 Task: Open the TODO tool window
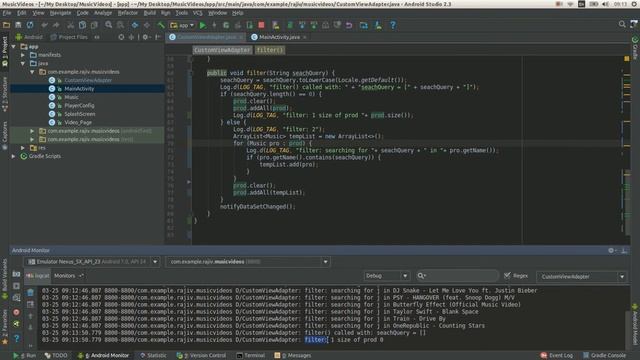(56, 356)
